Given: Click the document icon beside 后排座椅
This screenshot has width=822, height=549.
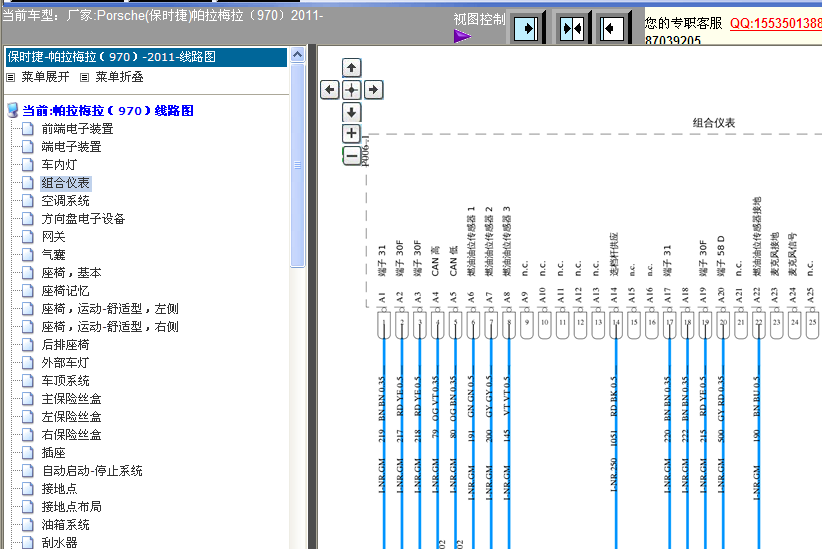Looking at the screenshot, I should [28, 345].
